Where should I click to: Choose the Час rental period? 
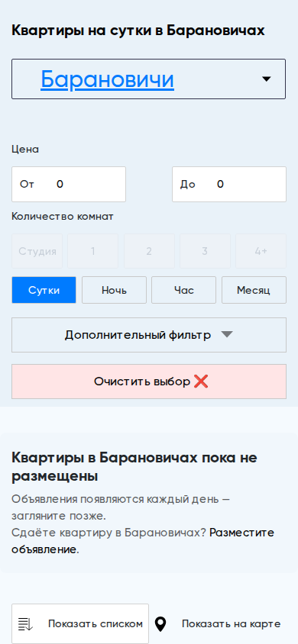point(183,290)
